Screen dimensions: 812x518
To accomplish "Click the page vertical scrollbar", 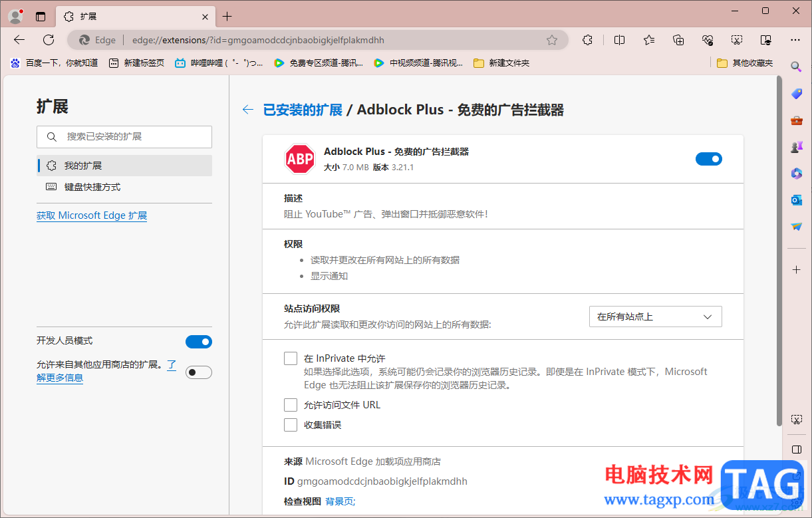I will coord(779,251).
